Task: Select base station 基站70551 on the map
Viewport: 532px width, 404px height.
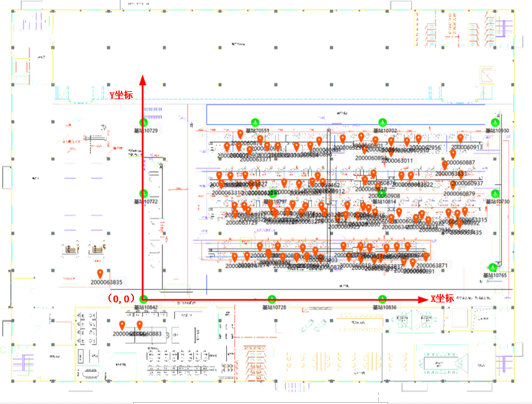Action: coord(255,122)
